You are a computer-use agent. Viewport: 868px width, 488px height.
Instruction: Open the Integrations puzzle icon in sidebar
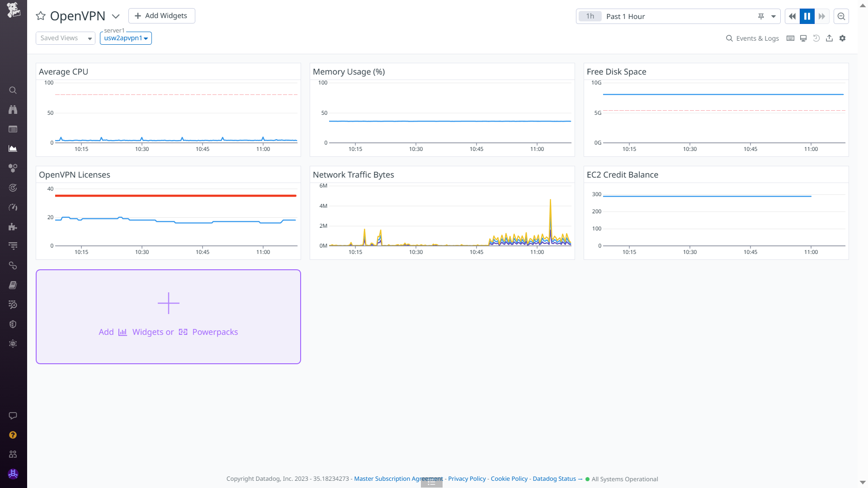13,227
